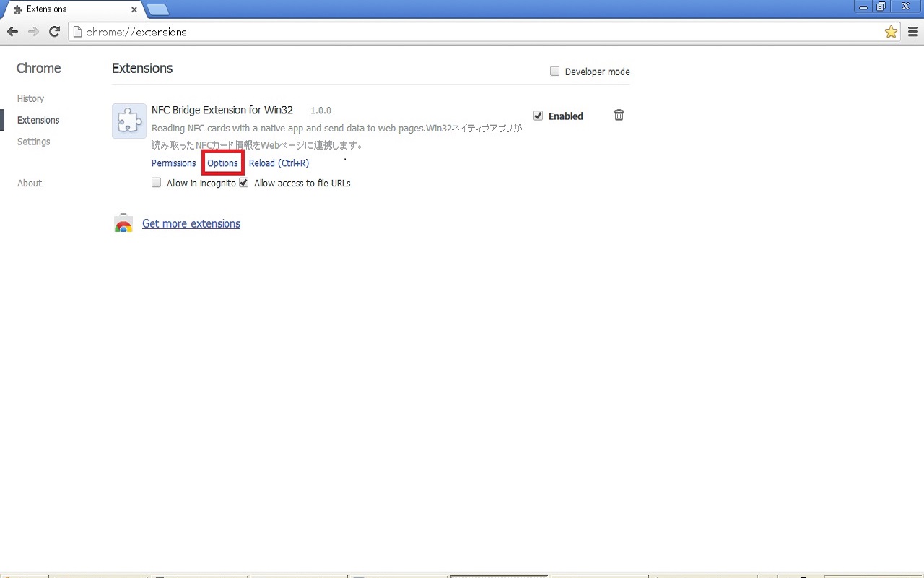Uncheck Allow access to file URLs
This screenshot has width=924, height=578.
[243, 183]
